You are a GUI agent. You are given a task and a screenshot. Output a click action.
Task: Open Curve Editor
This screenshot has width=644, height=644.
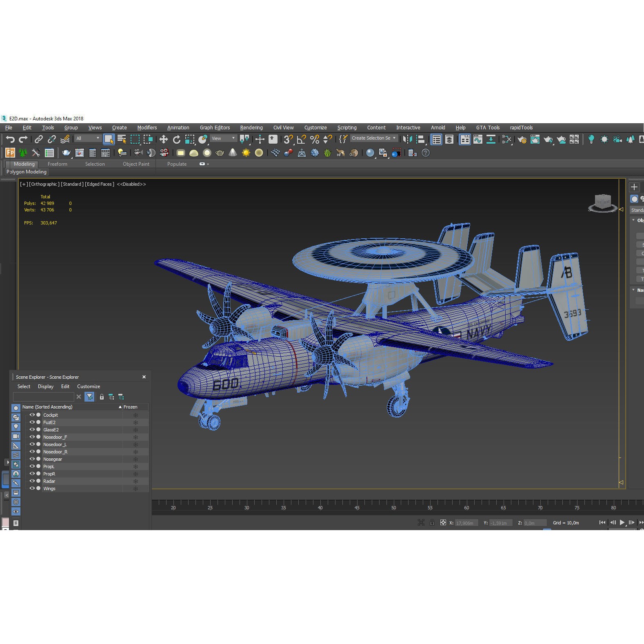[478, 140]
